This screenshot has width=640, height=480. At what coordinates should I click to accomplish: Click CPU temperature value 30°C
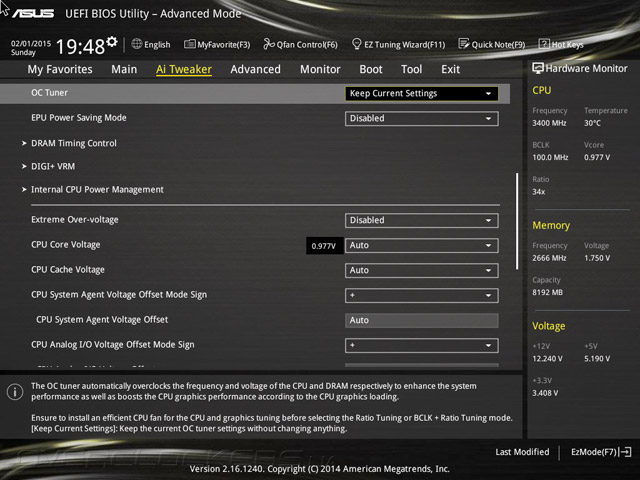[x=592, y=123]
